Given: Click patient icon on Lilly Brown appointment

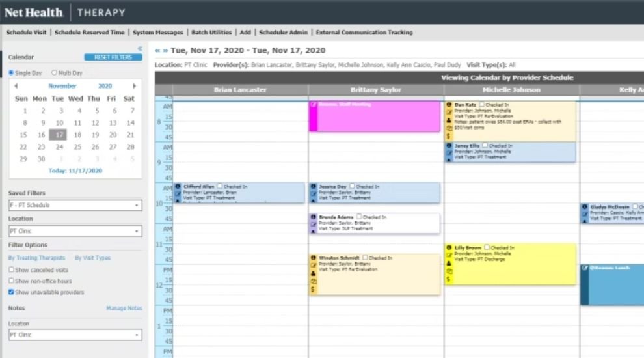Looking at the screenshot, I should [449, 263].
